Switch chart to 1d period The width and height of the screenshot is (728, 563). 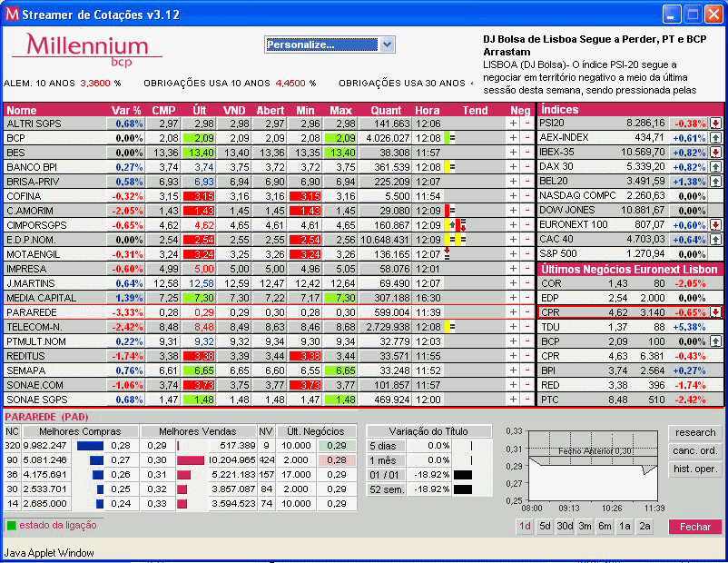[525, 527]
